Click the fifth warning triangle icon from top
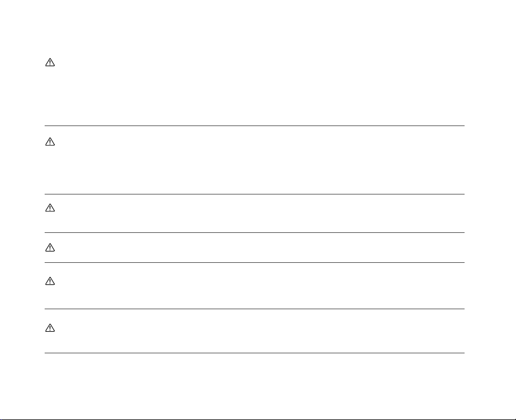Image resolution: width=516 pixels, height=420 pixels. 49,280
